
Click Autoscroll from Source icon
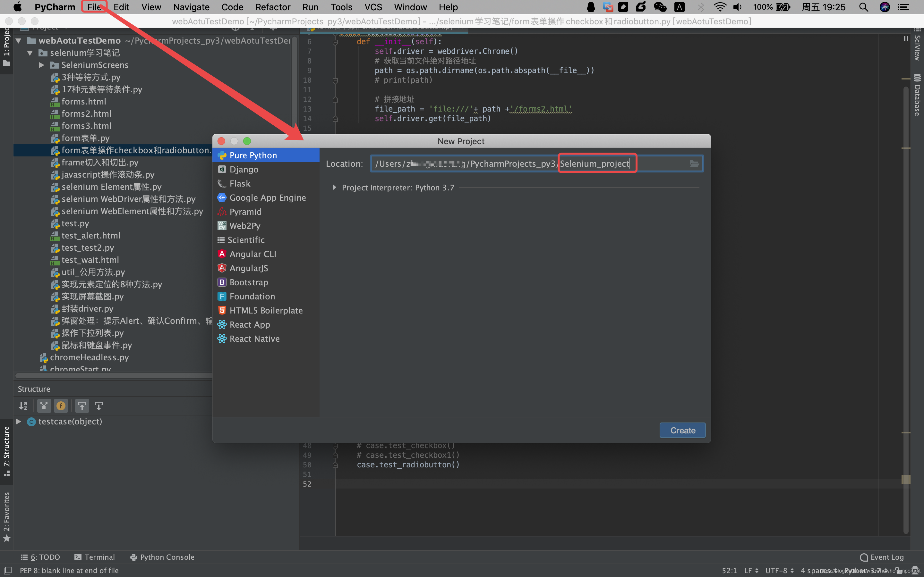pyautogui.click(x=99, y=406)
